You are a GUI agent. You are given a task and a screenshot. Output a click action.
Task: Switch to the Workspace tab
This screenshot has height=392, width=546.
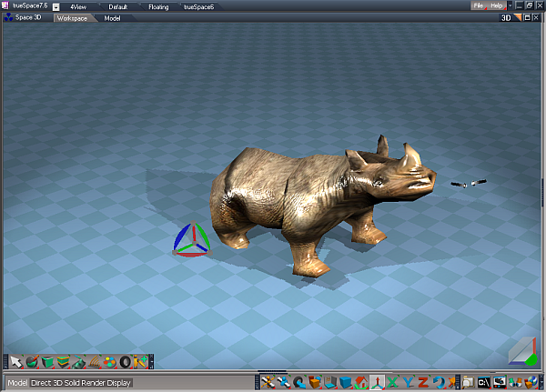coord(72,18)
